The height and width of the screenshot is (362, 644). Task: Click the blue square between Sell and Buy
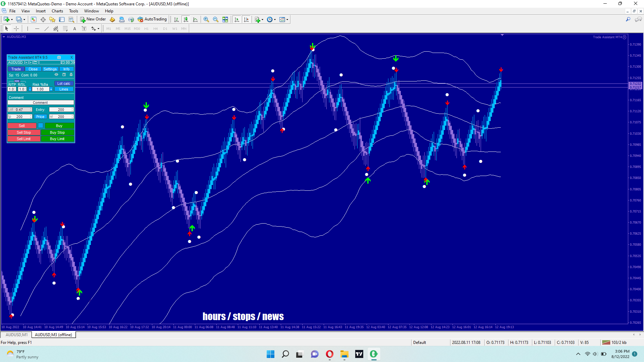pyautogui.click(x=41, y=126)
